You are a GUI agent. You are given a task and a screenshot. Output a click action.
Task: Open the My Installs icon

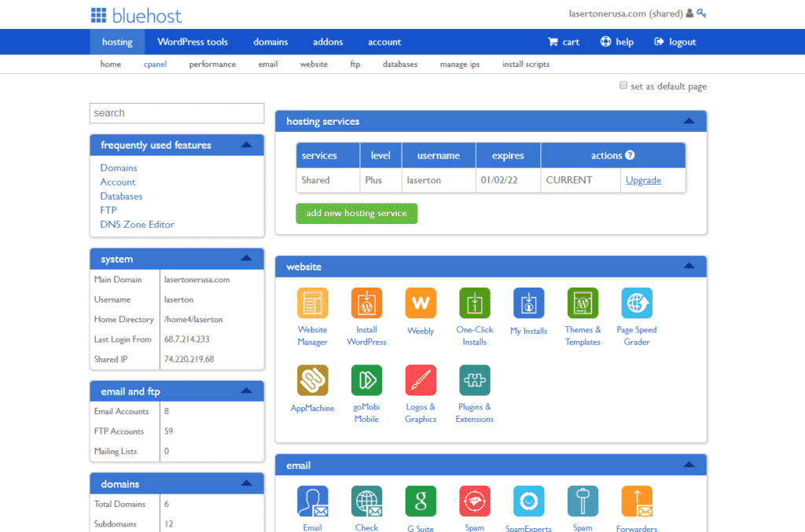529,303
